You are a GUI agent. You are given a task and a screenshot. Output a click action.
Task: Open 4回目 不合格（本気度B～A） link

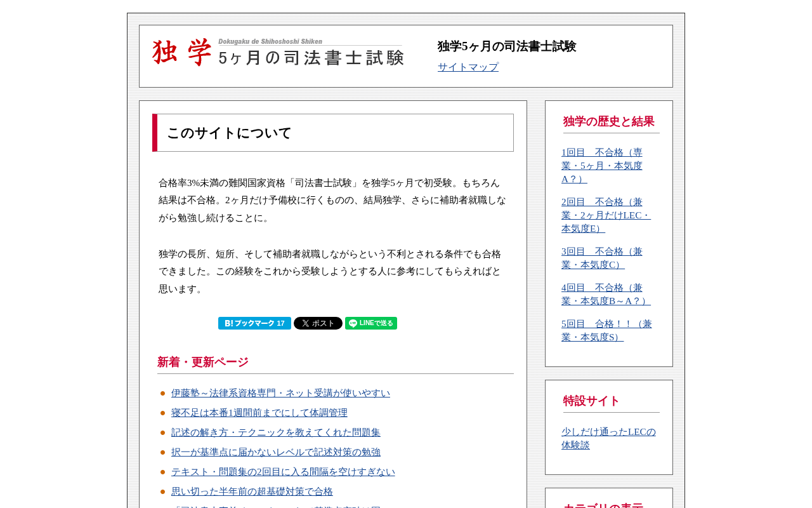click(x=606, y=295)
